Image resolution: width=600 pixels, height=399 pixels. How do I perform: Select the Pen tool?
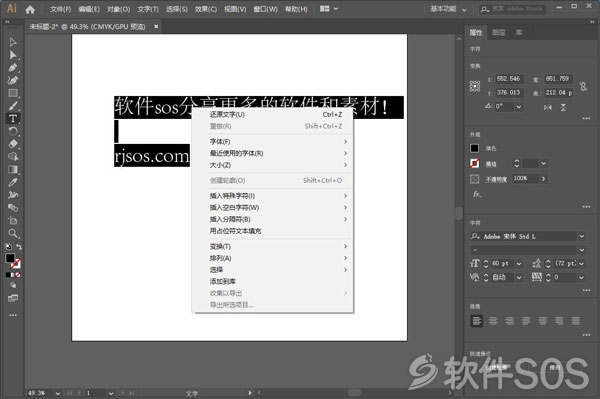tap(13, 68)
